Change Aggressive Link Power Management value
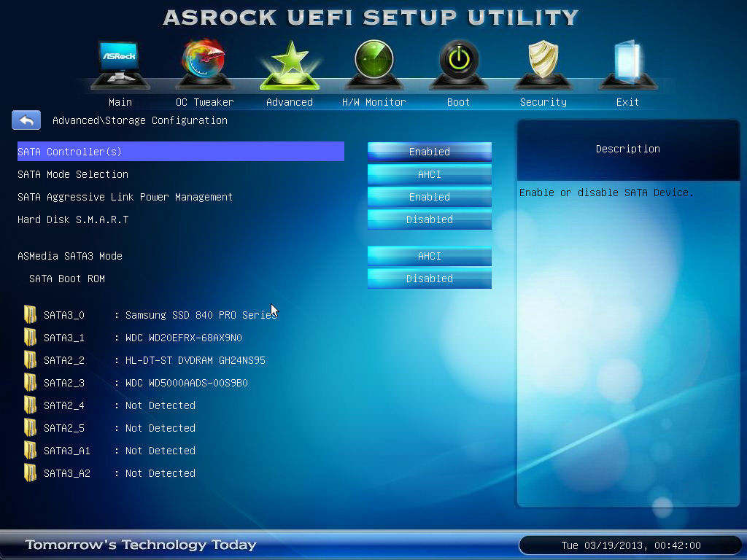 [x=429, y=197]
